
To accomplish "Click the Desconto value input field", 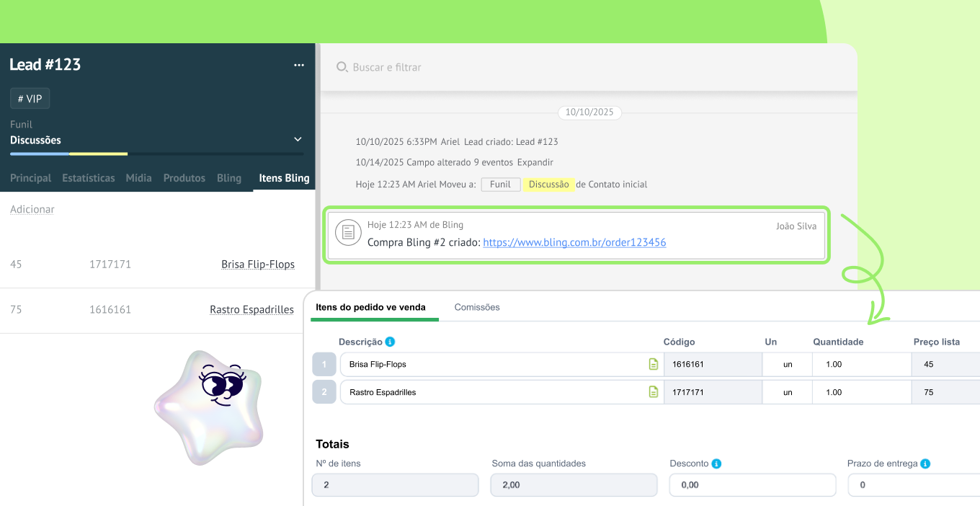I will 752,485.
